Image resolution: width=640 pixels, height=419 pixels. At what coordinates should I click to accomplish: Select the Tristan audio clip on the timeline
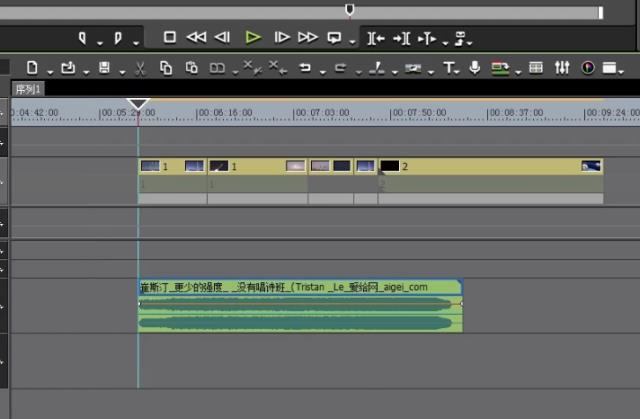(300, 308)
